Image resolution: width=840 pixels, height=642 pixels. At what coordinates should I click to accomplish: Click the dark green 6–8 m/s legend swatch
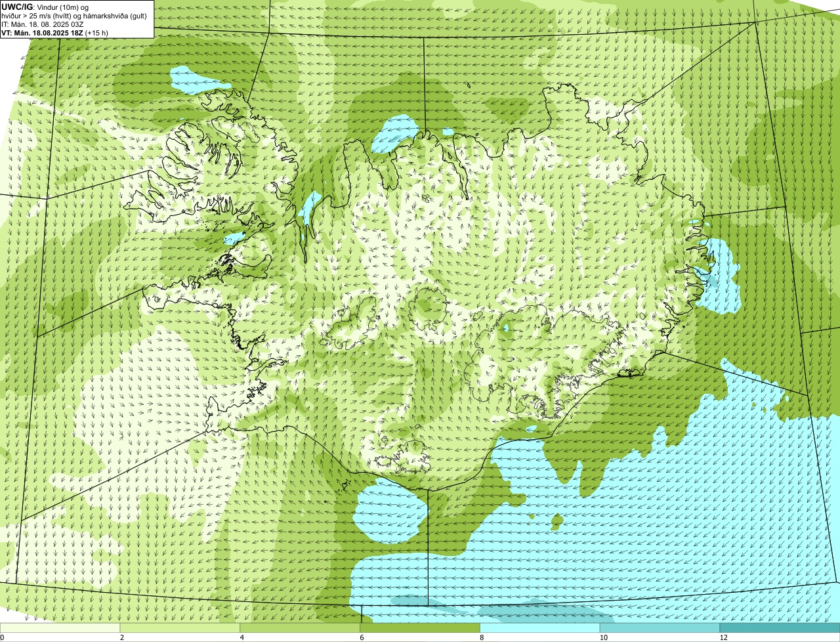(421, 628)
